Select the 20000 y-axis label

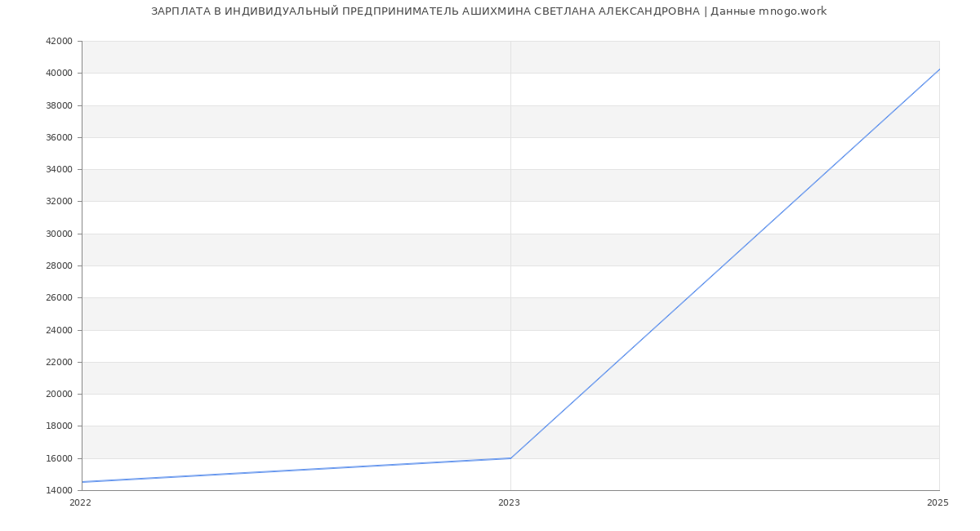(x=59, y=395)
